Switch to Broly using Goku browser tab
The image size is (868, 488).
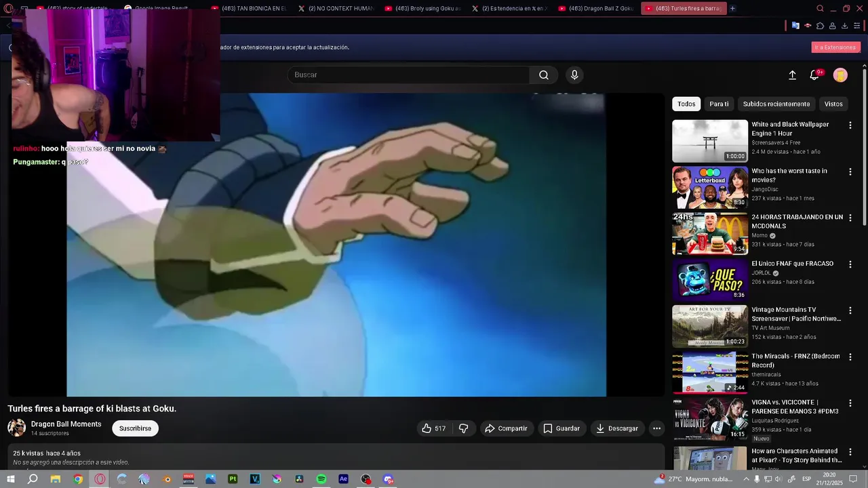(422, 8)
